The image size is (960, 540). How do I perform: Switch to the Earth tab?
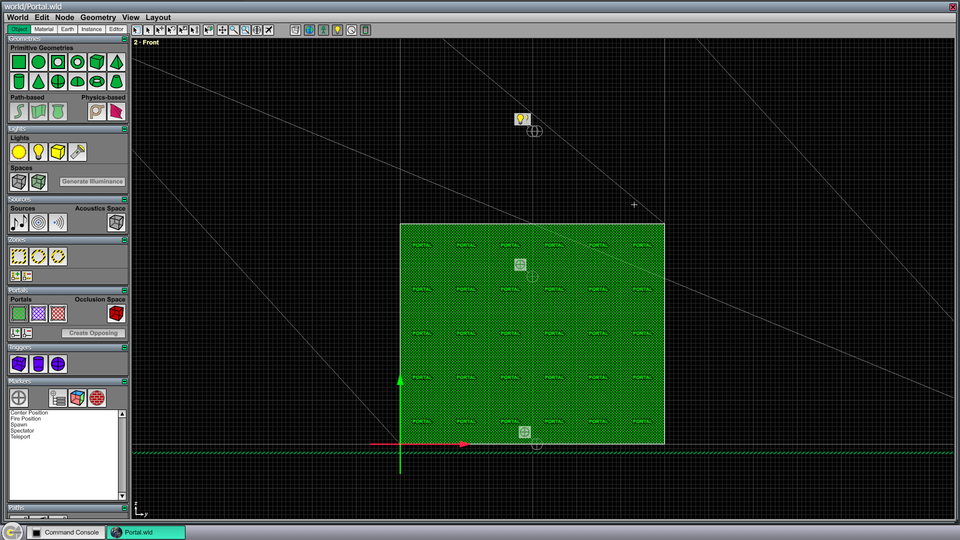click(x=67, y=29)
